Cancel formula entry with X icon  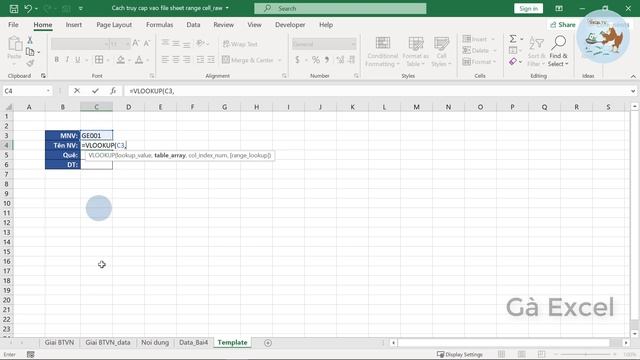tap(77, 91)
